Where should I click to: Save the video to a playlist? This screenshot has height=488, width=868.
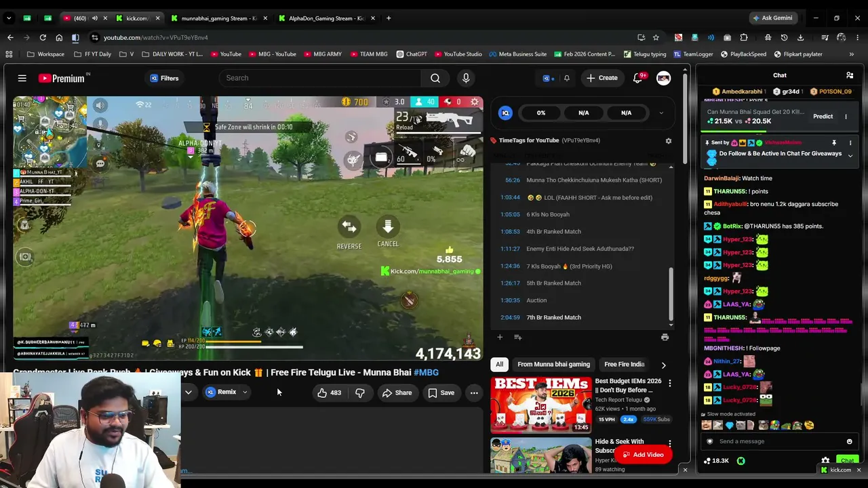coord(441,392)
